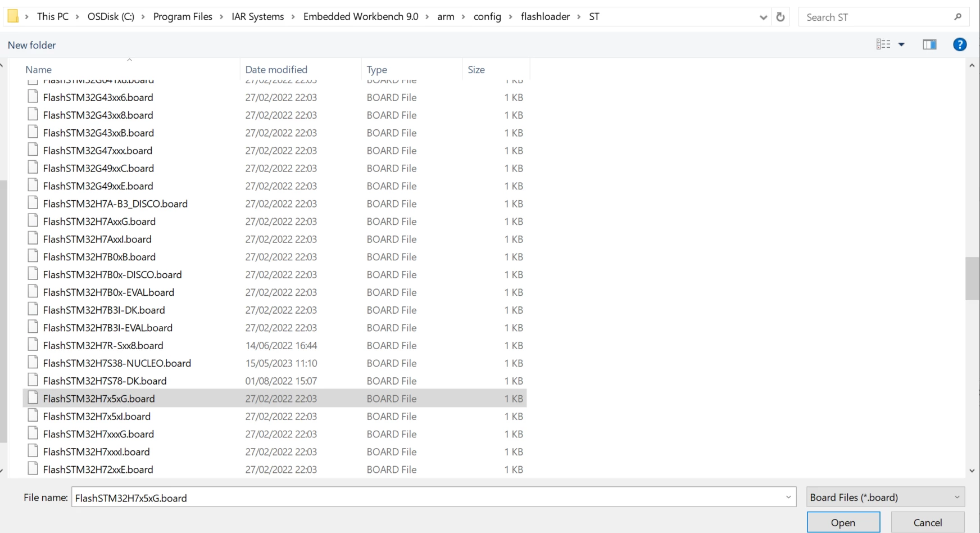Go to Program Files breadcrumb
The width and height of the screenshot is (980, 533).
tap(183, 17)
